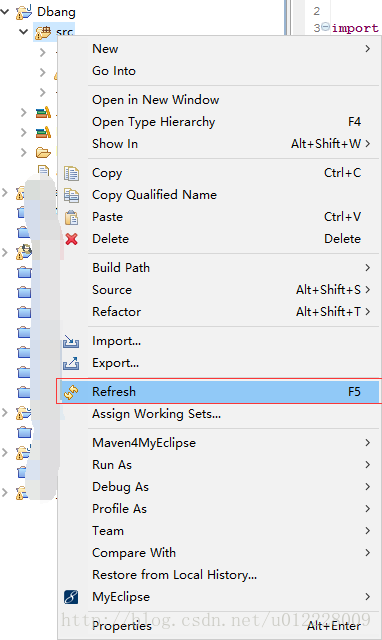This screenshot has height=640, width=382.
Task: Choose Go Into
Action: 218,71
